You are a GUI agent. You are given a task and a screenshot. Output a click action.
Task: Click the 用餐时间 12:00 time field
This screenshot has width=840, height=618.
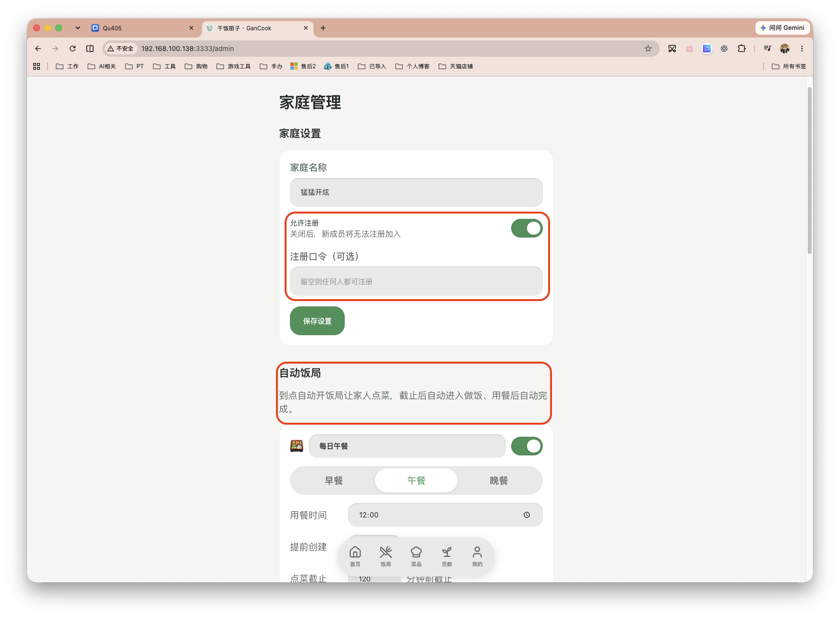click(445, 515)
